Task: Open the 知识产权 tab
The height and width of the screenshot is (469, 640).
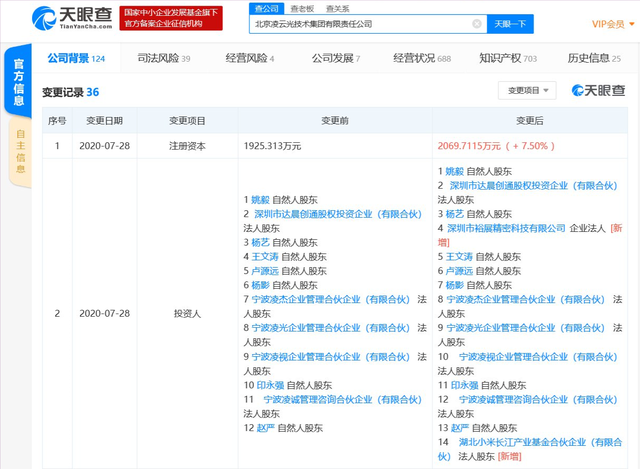Action: click(x=508, y=58)
